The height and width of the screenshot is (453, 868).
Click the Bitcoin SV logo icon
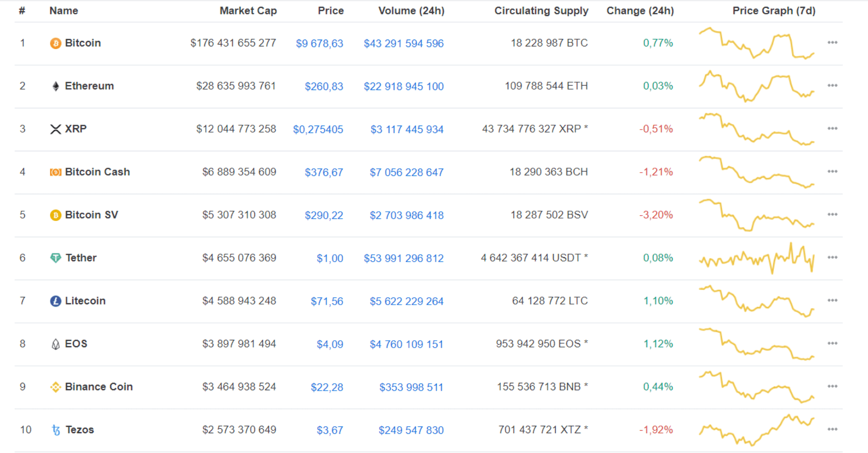pos(55,215)
